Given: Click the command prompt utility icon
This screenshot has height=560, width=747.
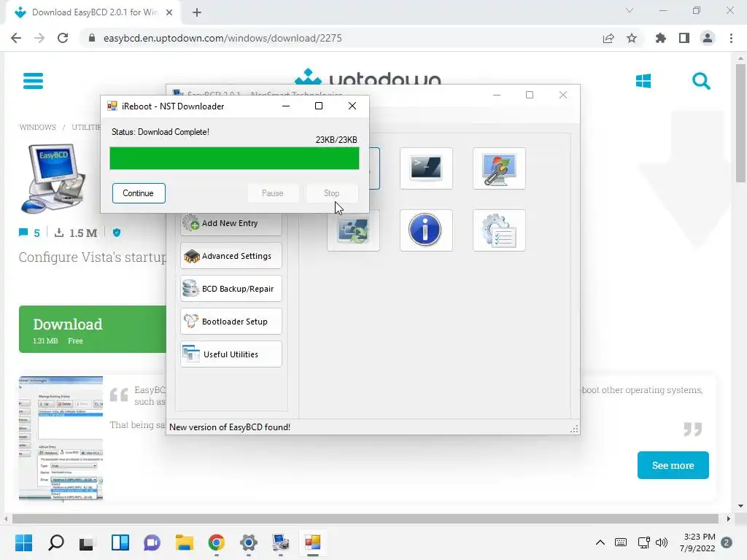Looking at the screenshot, I should [426, 168].
